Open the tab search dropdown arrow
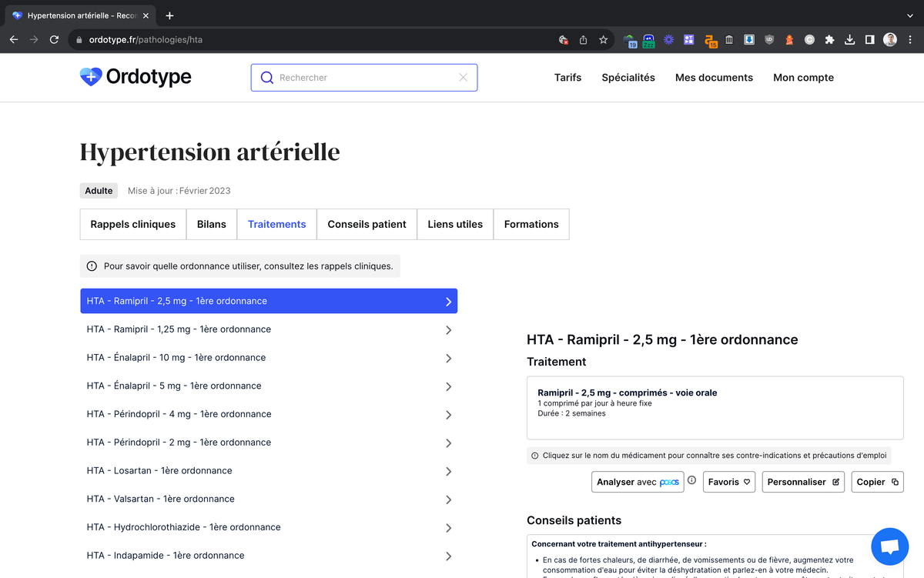 click(910, 15)
